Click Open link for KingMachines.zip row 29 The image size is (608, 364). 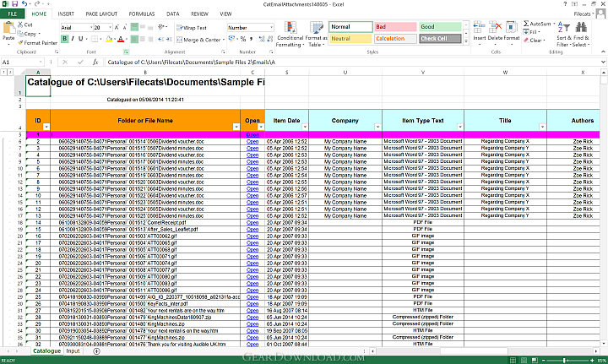pyautogui.click(x=252, y=324)
